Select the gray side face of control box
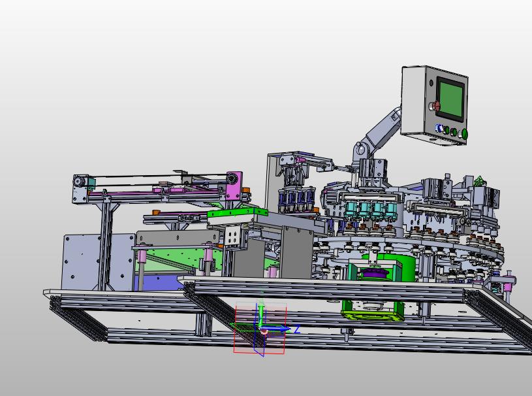The image size is (532, 396). point(413,101)
